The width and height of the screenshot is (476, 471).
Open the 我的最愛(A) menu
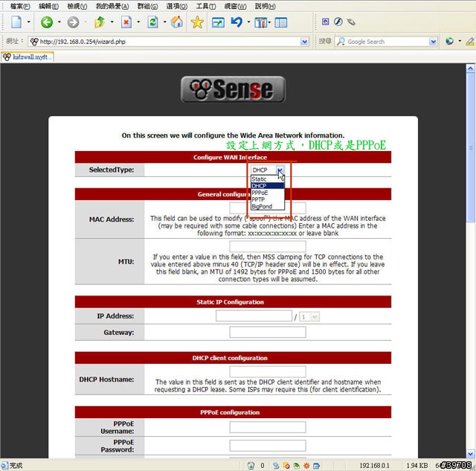(x=112, y=6)
